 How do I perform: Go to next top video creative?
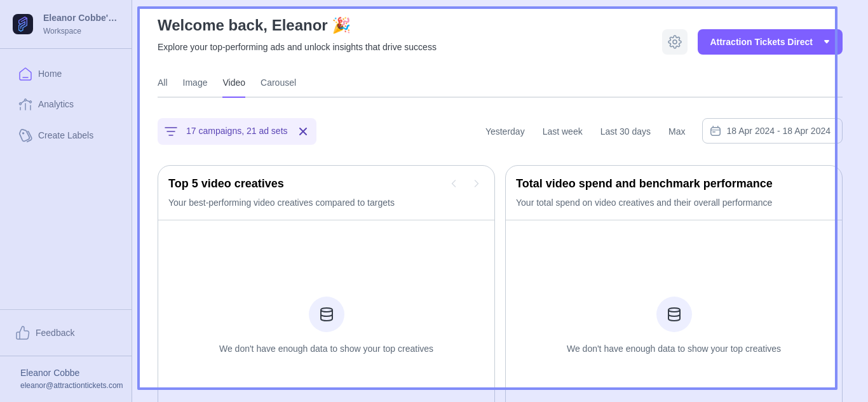click(477, 184)
